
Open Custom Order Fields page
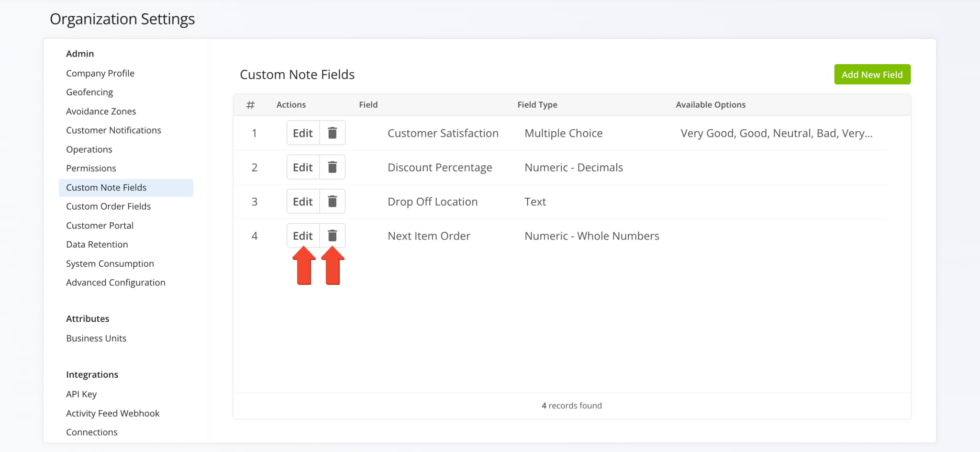tap(108, 206)
